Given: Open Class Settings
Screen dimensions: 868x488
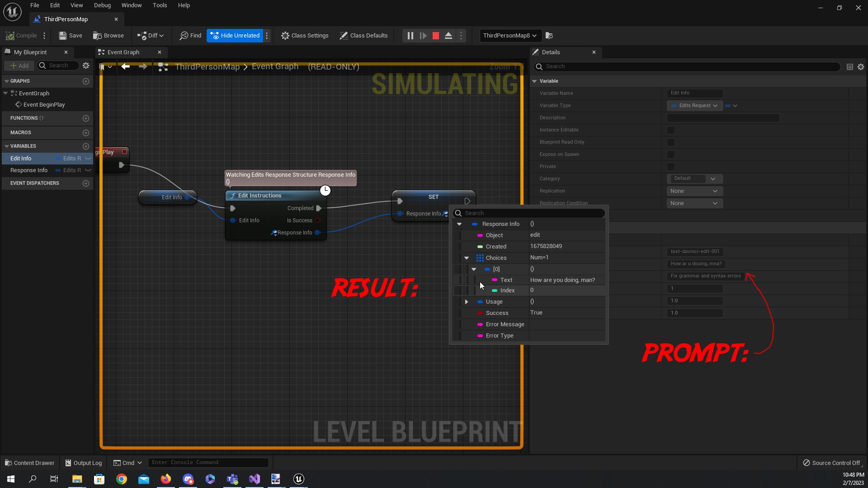Looking at the screenshot, I should 305,36.
